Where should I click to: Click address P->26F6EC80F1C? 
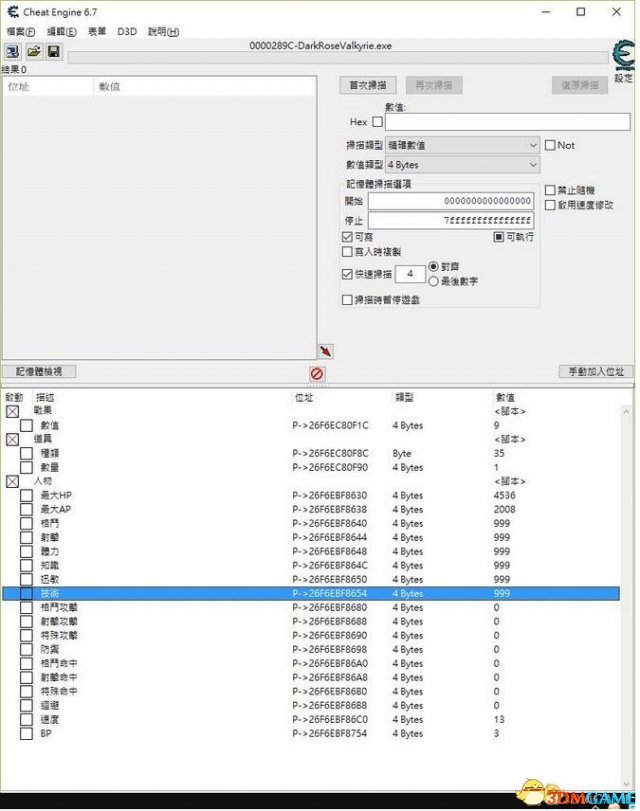[x=330, y=426]
